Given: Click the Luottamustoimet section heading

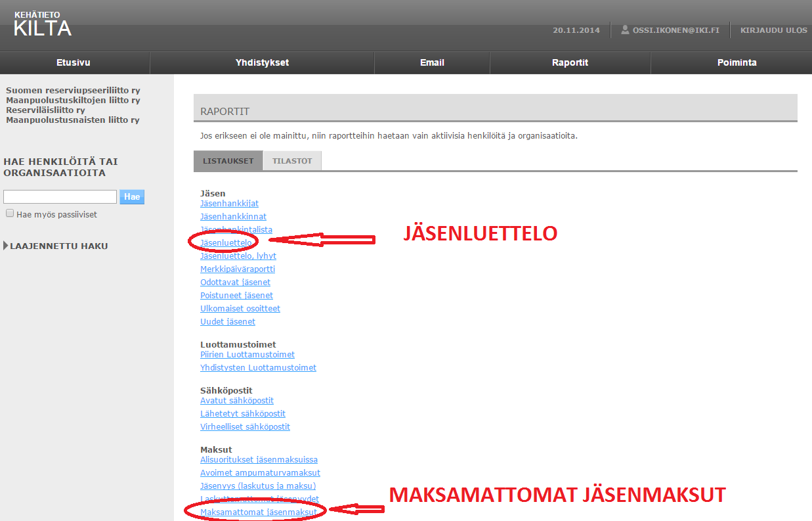Looking at the screenshot, I should 238,345.
